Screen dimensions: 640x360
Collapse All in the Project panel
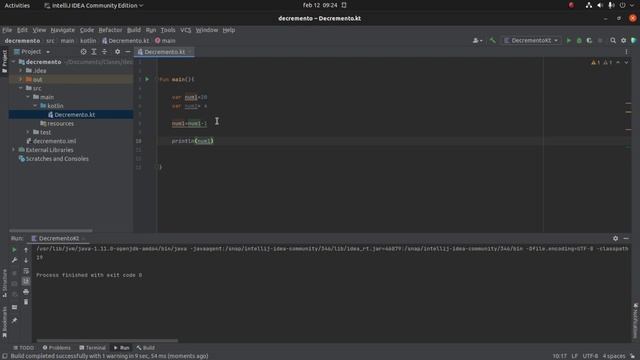(x=104, y=52)
